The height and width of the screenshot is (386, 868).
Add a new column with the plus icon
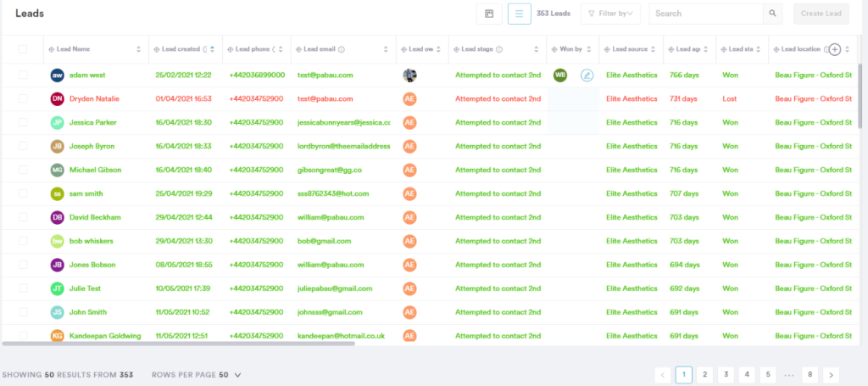[x=835, y=50]
